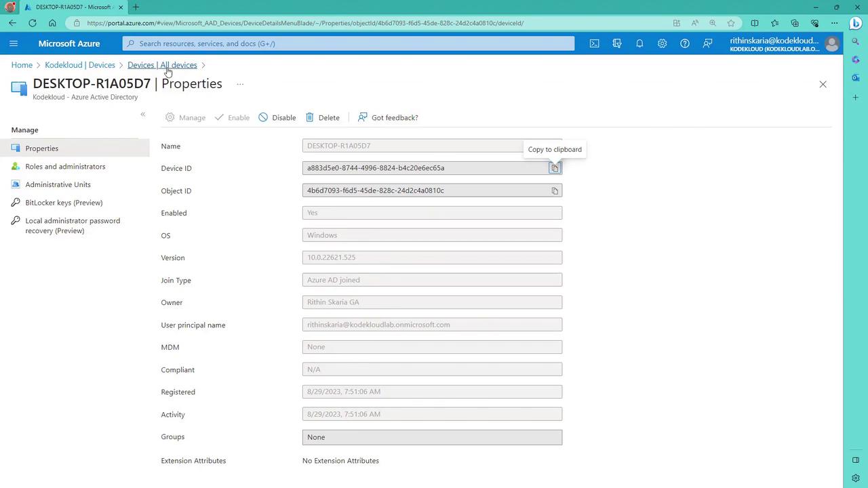This screenshot has width=868, height=488.
Task: Open Azure portal settings gear
Action: point(662,43)
